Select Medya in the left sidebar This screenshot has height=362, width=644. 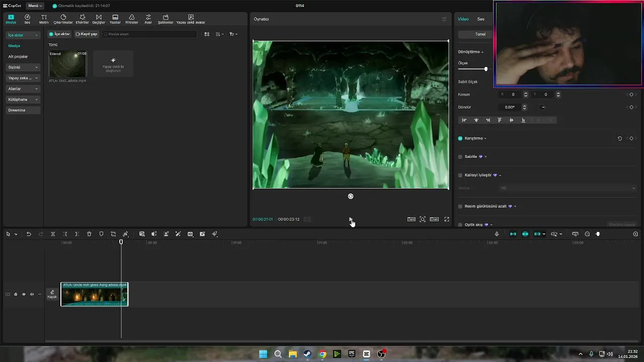tap(14, 46)
